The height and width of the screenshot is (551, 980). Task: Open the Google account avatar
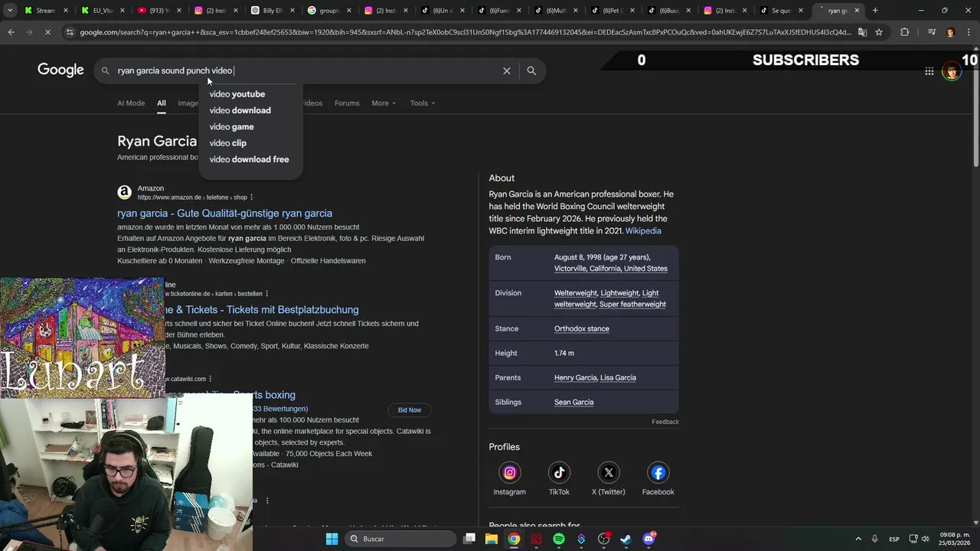pos(951,71)
